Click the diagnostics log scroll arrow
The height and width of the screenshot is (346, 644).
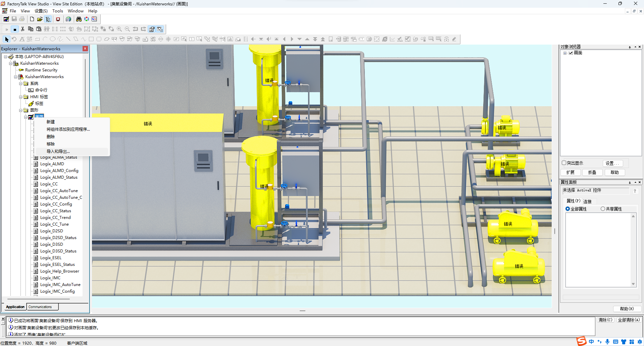(3, 323)
